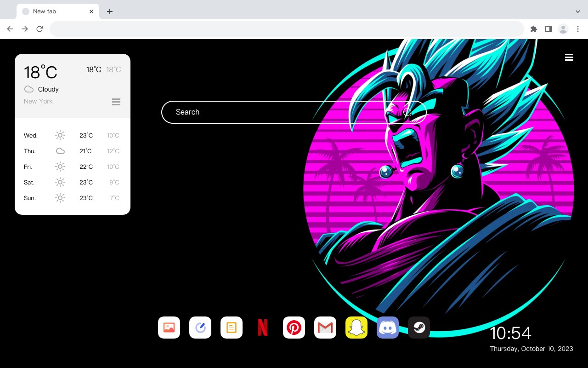Click the search magnifier icon
The width and height of the screenshot is (588, 368).
(x=407, y=112)
